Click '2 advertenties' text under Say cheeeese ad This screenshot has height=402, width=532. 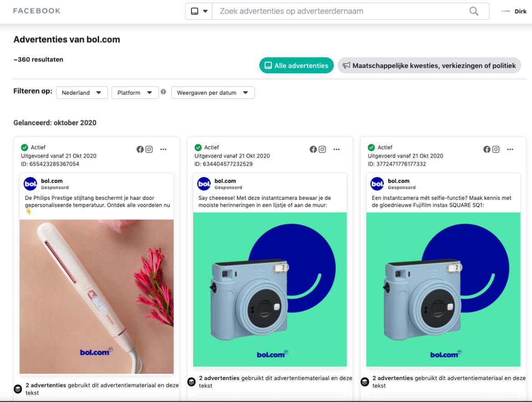[x=219, y=378]
